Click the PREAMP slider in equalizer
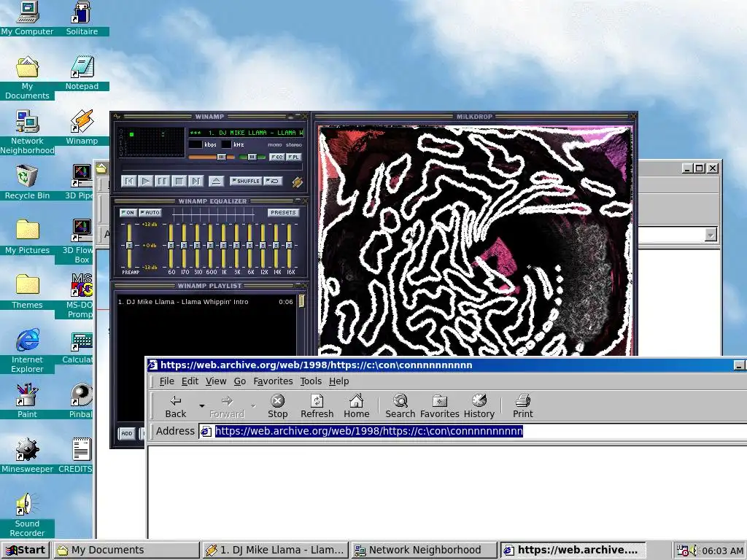Viewport: 747px width, 560px height. [129, 245]
